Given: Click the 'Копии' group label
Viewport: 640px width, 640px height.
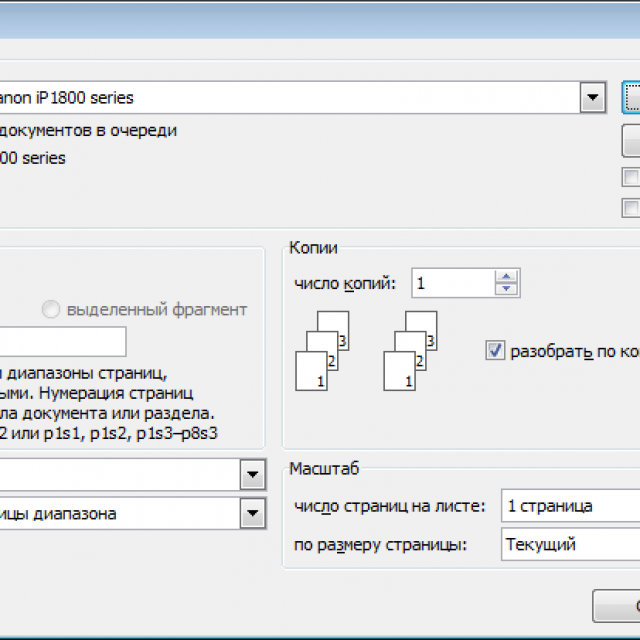Looking at the screenshot, I should pos(313,248).
